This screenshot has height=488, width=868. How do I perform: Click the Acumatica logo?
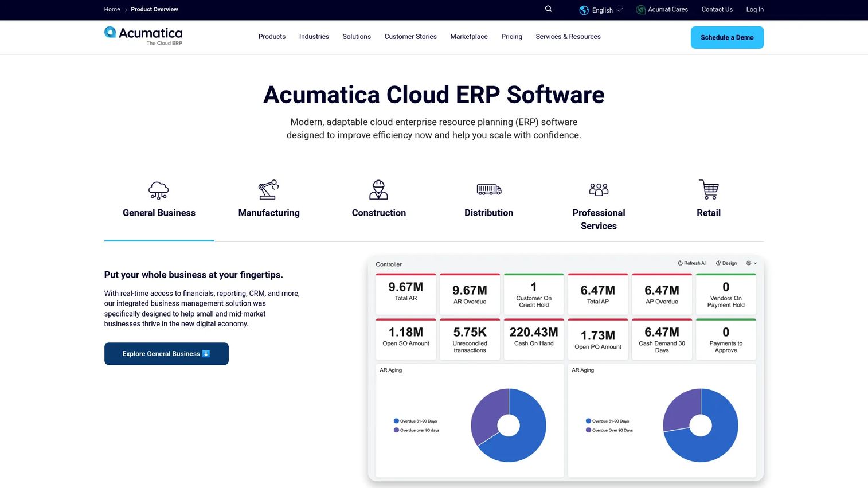[x=143, y=36]
